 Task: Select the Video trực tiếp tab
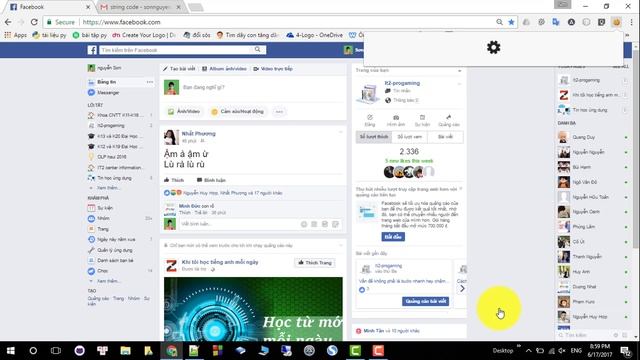click(x=273, y=69)
